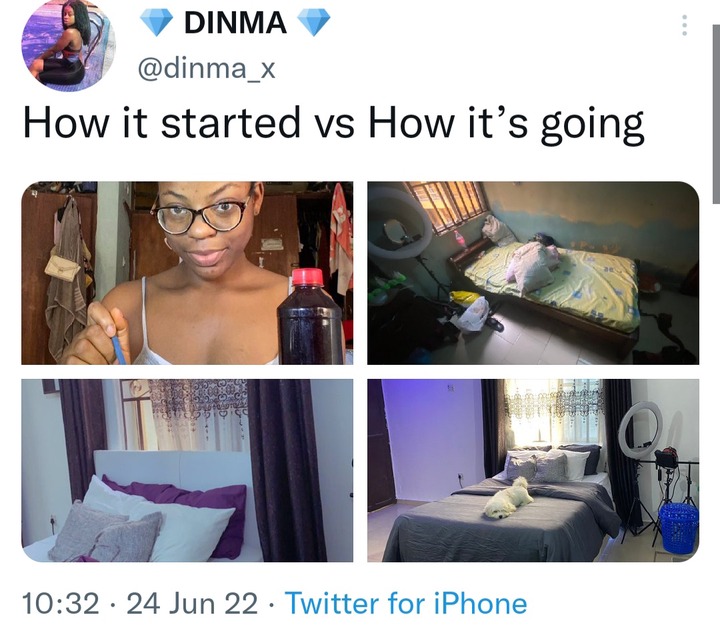Click the ring light in the bottom-right photo
Screen dimensions: 720x639
tap(640, 428)
